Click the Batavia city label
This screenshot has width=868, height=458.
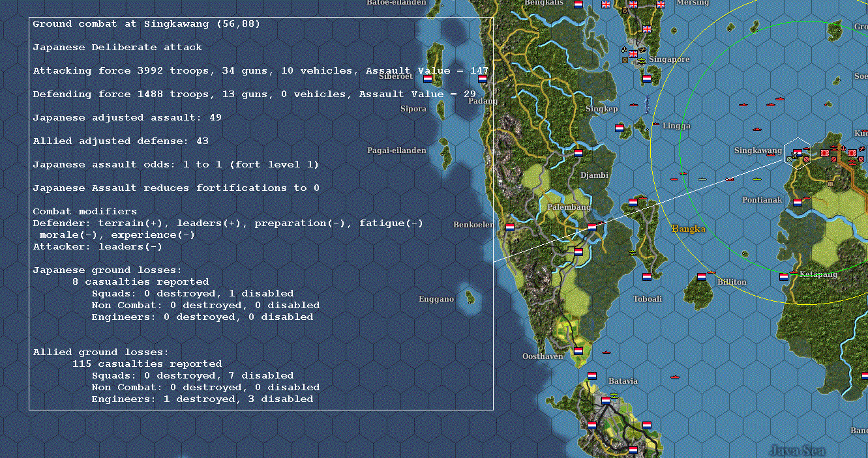[623, 381]
